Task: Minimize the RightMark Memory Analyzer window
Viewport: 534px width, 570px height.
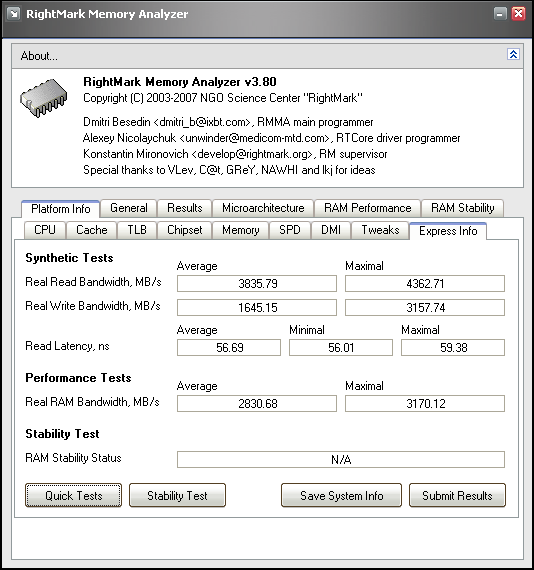Action: point(501,14)
